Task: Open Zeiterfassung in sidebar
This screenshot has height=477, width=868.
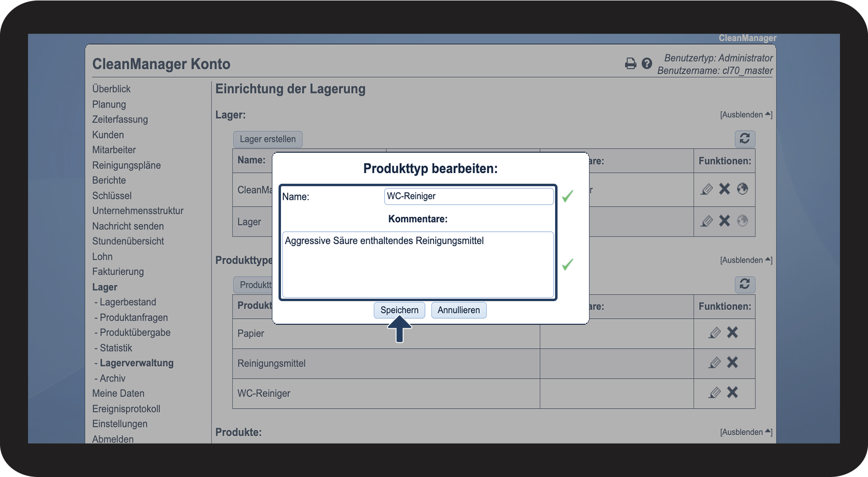Action: click(x=120, y=119)
